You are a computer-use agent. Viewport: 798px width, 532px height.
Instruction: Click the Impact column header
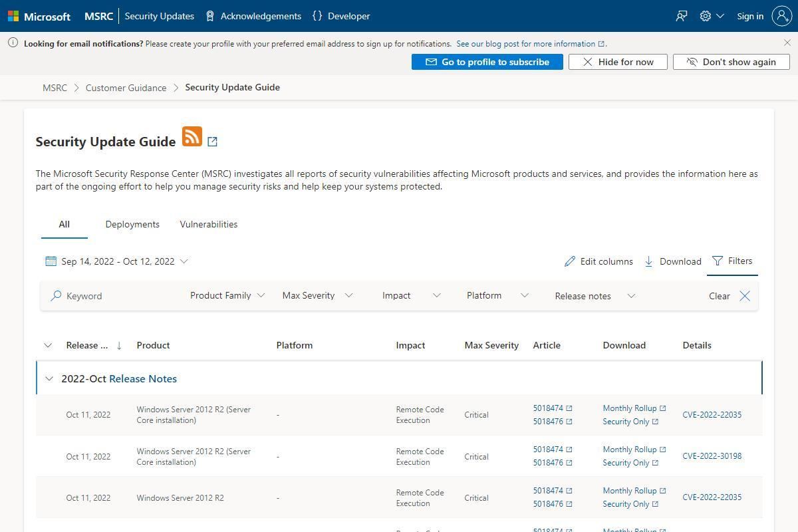pyautogui.click(x=410, y=345)
